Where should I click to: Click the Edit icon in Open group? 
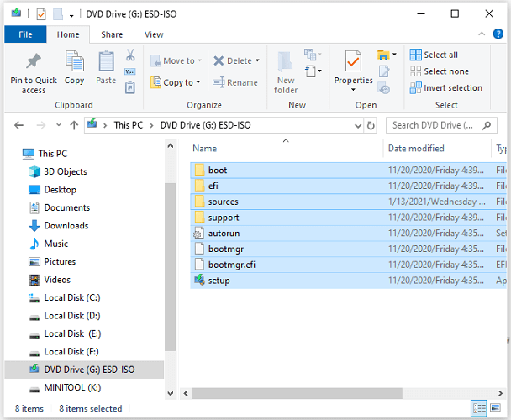pyautogui.click(x=384, y=71)
